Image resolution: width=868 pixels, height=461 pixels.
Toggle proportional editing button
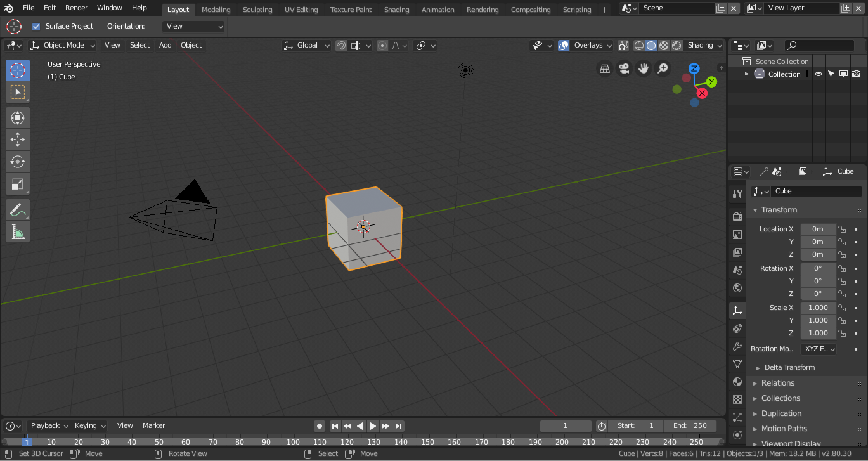click(382, 45)
